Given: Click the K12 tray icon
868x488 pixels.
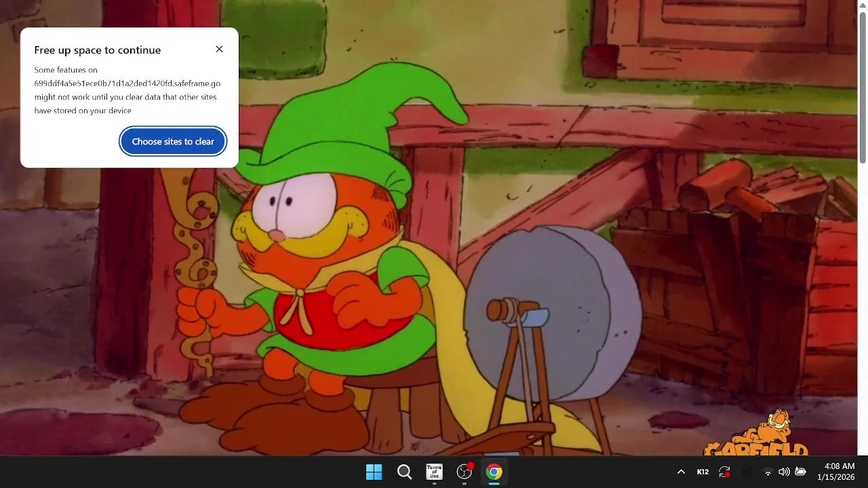Looking at the screenshot, I should click(703, 472).
